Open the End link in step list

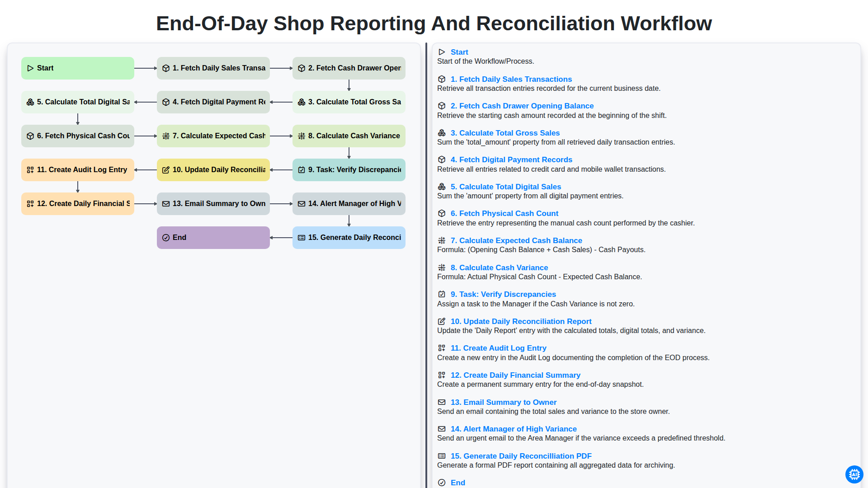458,483
